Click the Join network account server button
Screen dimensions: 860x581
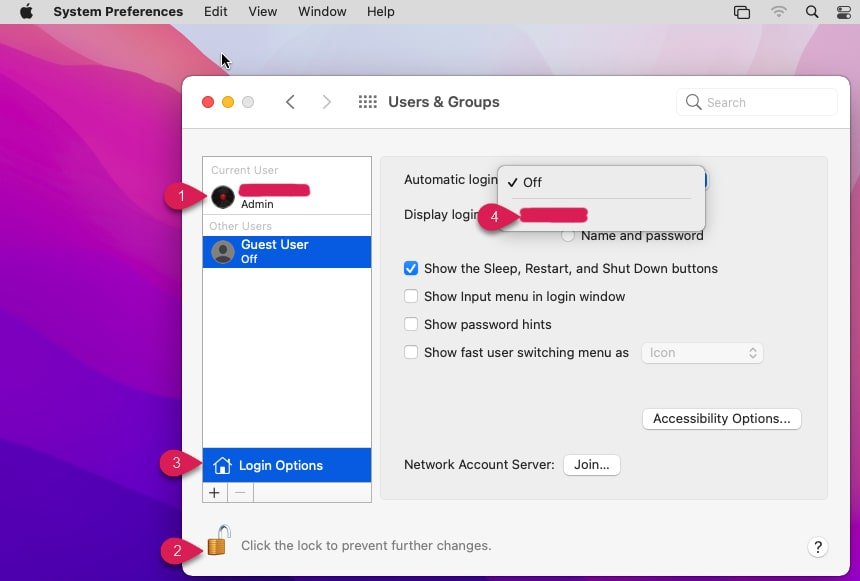pyautogui.click(x=591, y=465)
